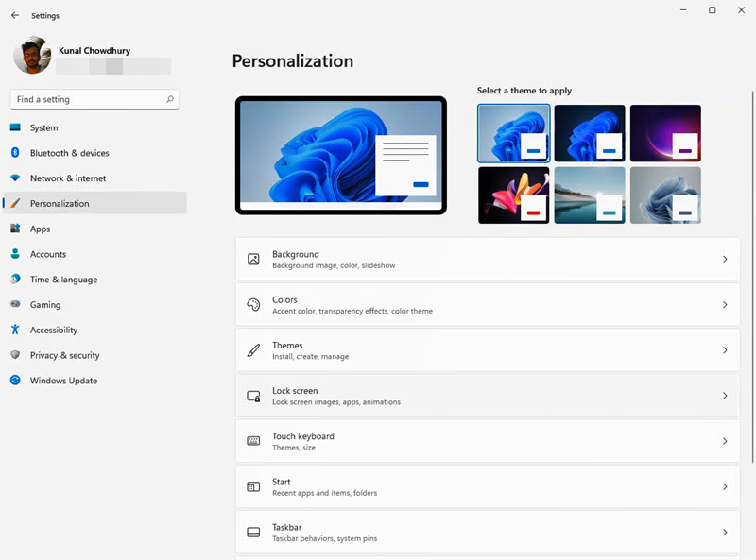Image resolution: width=756 pixels, height=560 pixels.
Task: Apply the colorful flower dark theme
Action: coord(513,195)
